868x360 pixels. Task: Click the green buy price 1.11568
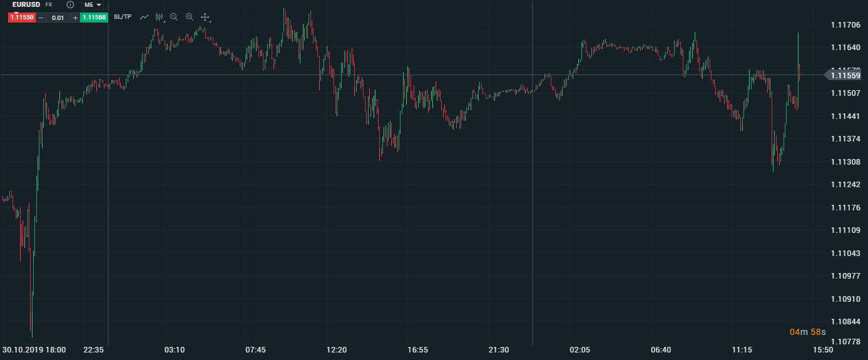pos(94,18)
